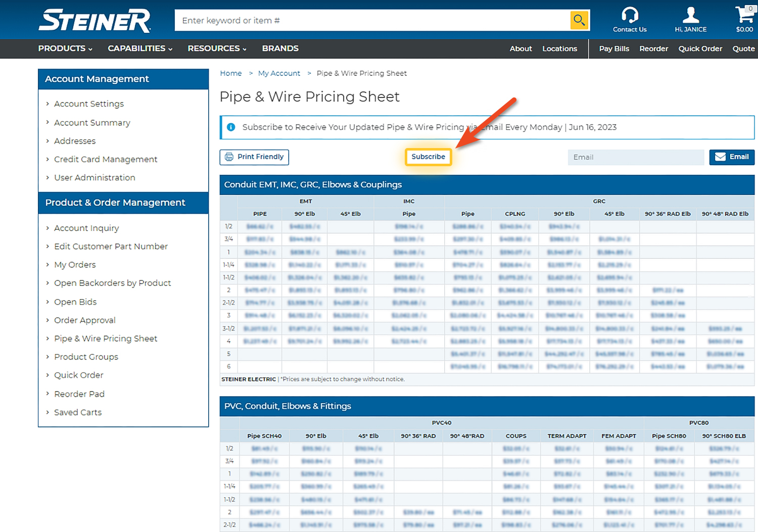Open the Locations link
Image resolution: width=758 pixels, height=532 pixels.
(559, 49)
